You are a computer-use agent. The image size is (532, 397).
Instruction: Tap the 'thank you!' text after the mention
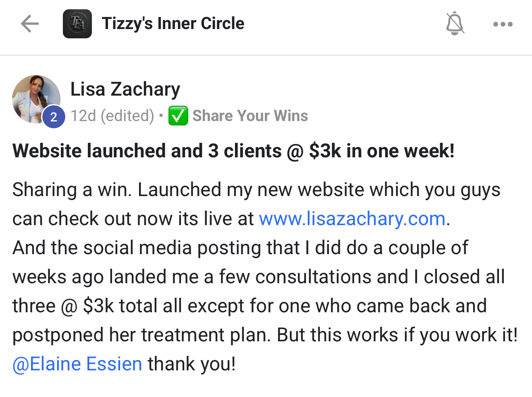click(191, 364)
